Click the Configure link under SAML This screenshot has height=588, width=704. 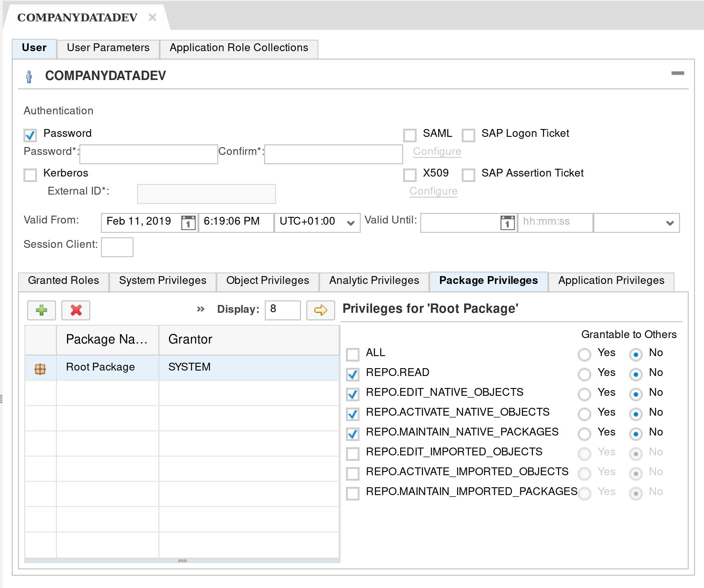tap(437, 151)
